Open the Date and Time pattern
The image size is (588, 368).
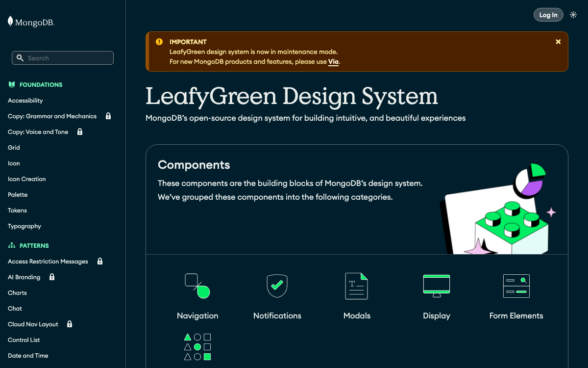pyautogui.click(x=28, y=356)
